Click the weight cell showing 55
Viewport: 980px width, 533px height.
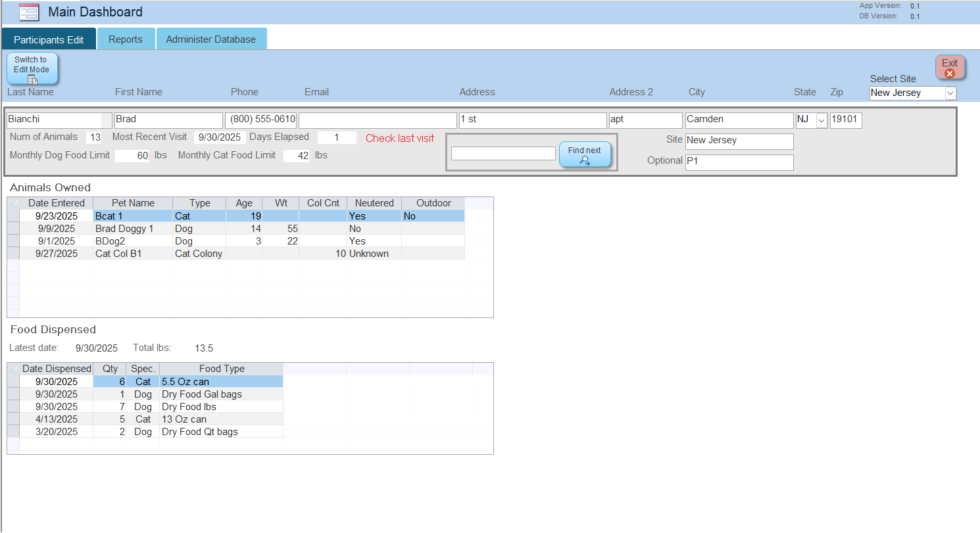click(281, 229)
